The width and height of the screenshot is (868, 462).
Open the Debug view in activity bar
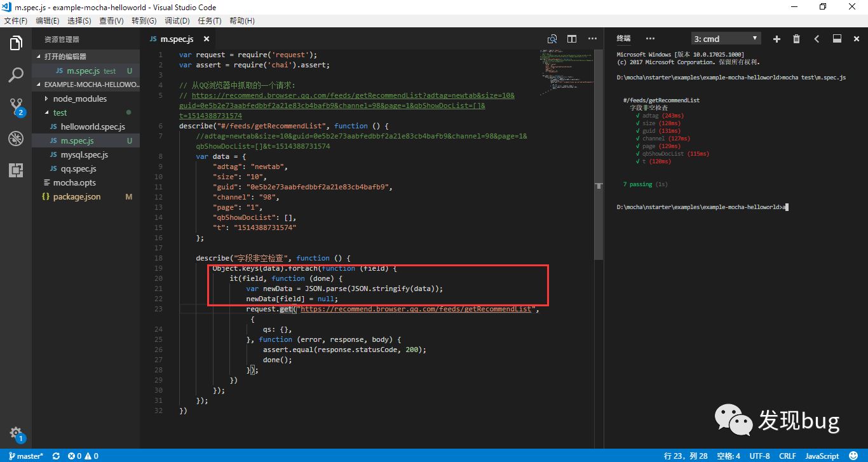tap(16, 139)
